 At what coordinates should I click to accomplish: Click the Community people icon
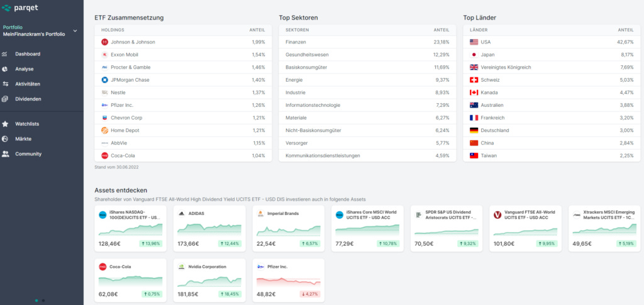pyautogui.click(x=5, y=154)
